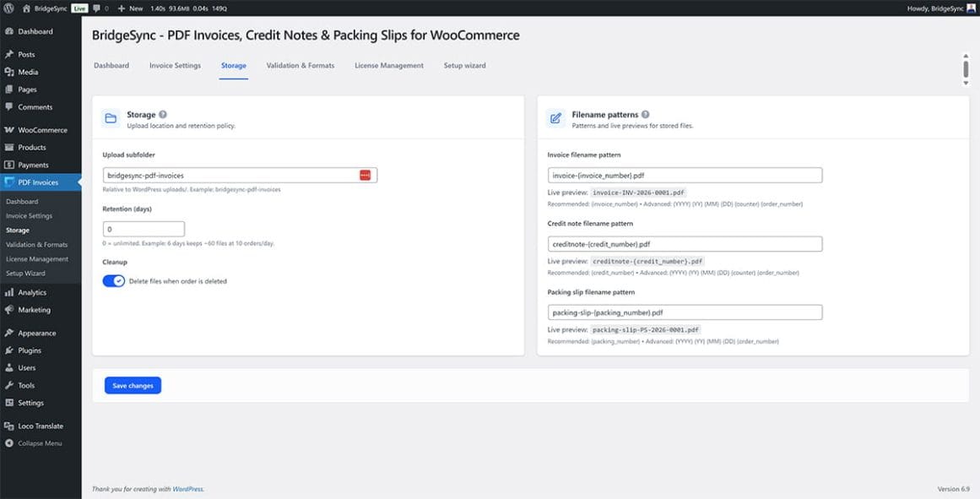
Task: Collapse the WordPress sidebar menu
Action: pyautogui.click(x=40, y=443)
